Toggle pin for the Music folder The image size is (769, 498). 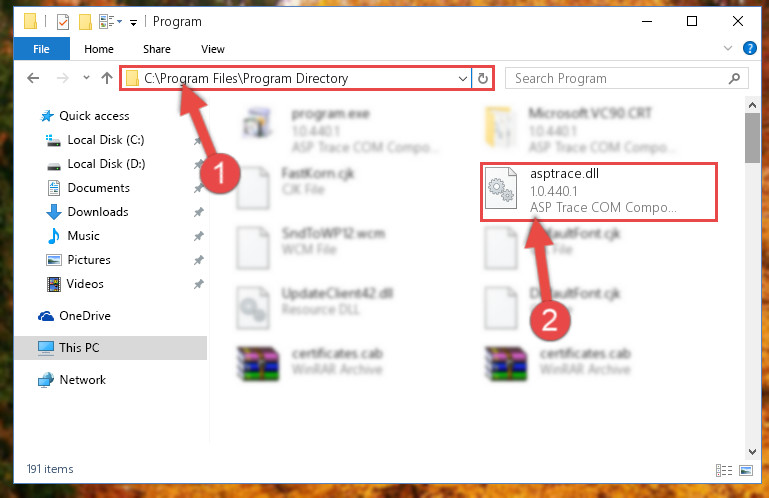point(199,236)
